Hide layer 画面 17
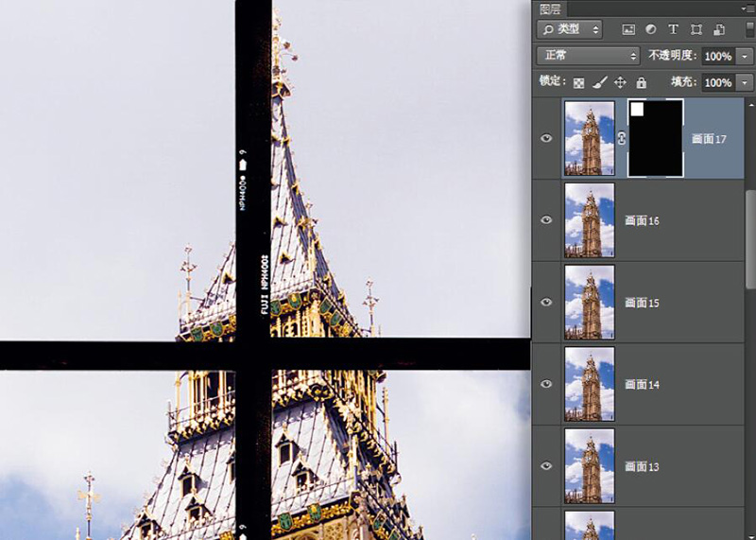The height and width of the screenshot is (540, 756). pyautogui.click(x=546, y=138)
